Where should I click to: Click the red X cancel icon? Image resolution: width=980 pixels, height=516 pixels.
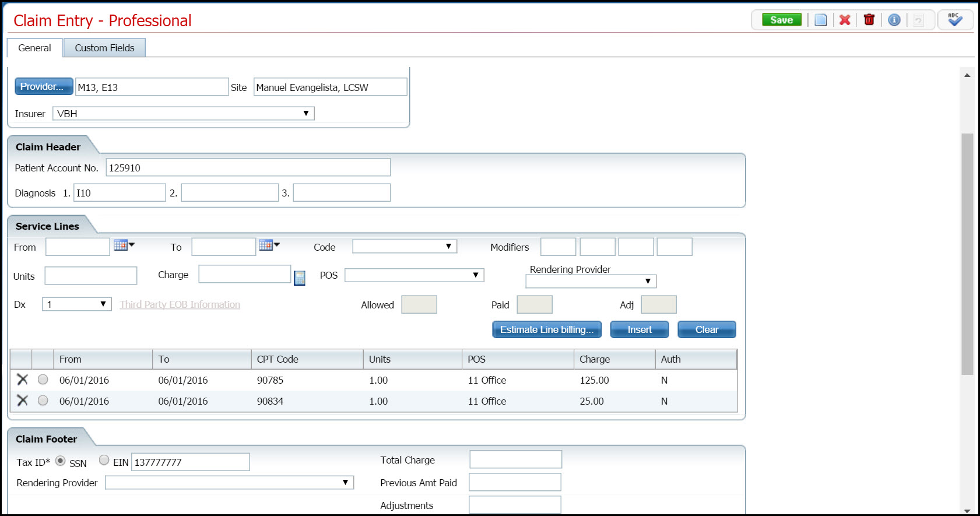click(x=845, y=20)
